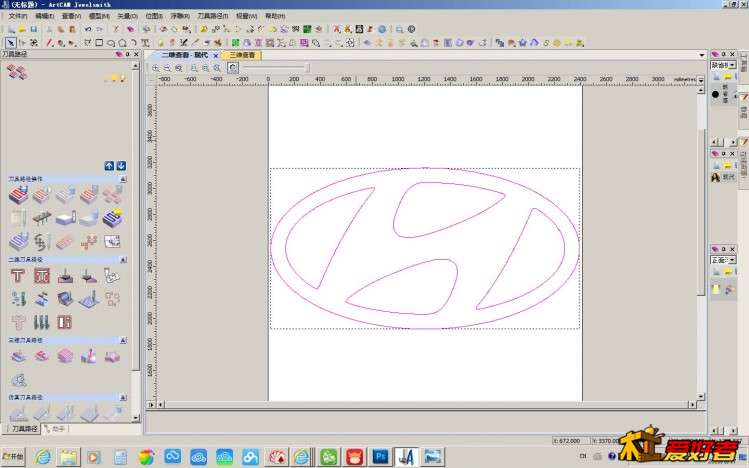This screenshot has height=468, width=749.
Task: Open the 刀具路径 menu
Action: tap(213, 16)
